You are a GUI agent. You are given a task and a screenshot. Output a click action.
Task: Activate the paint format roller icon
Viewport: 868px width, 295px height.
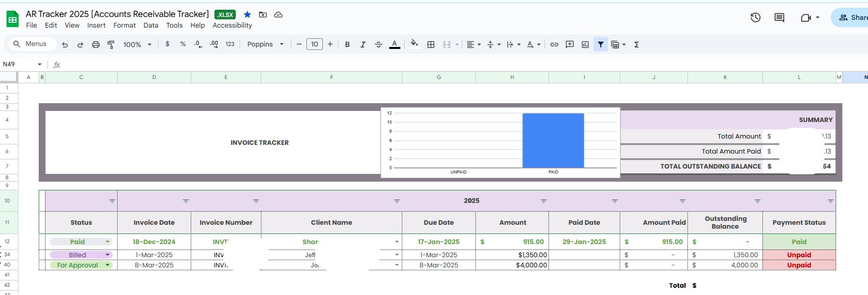(x=111, y=45)
